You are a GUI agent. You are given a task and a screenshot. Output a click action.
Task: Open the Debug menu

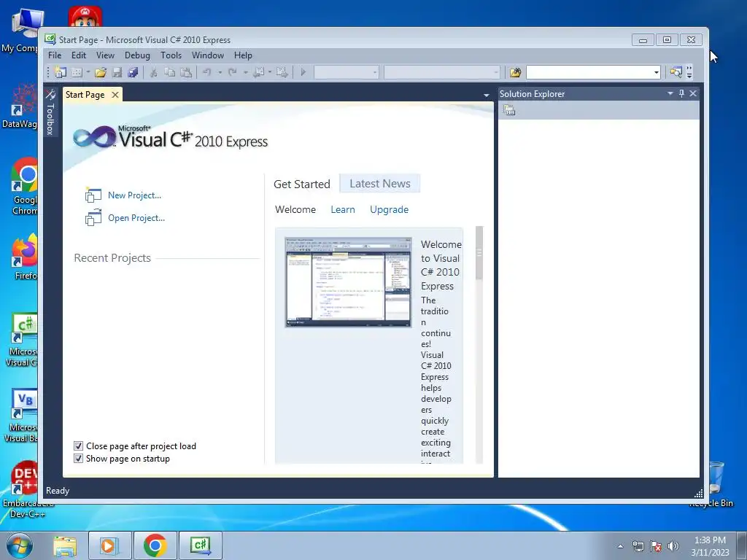[x=137, y=55]
